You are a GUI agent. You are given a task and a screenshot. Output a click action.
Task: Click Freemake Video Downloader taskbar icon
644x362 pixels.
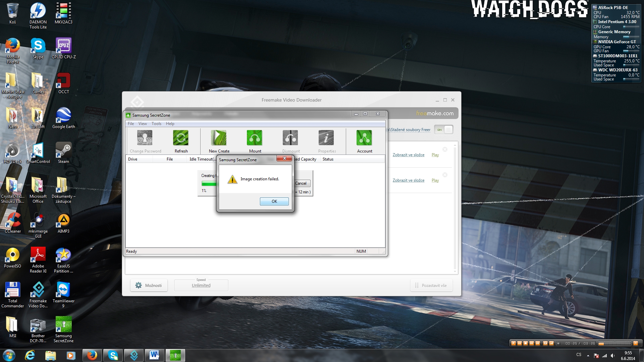click(x=134, y=355)
